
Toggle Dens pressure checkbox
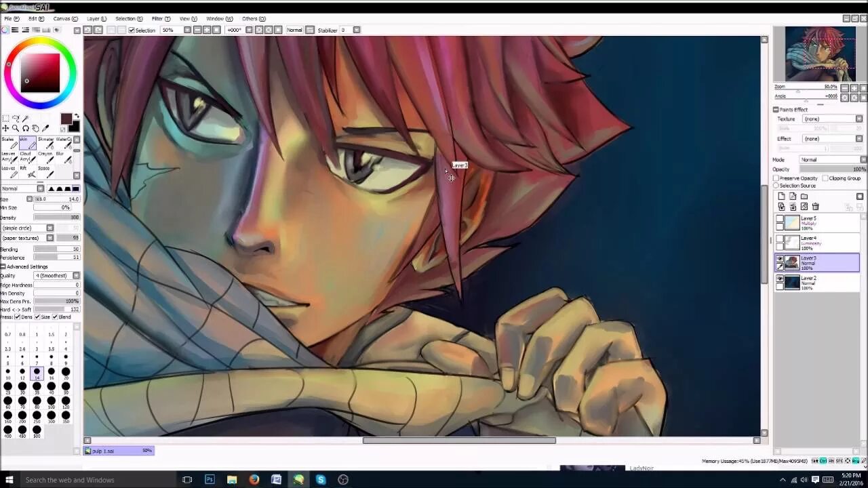click(x=17, y=317)
